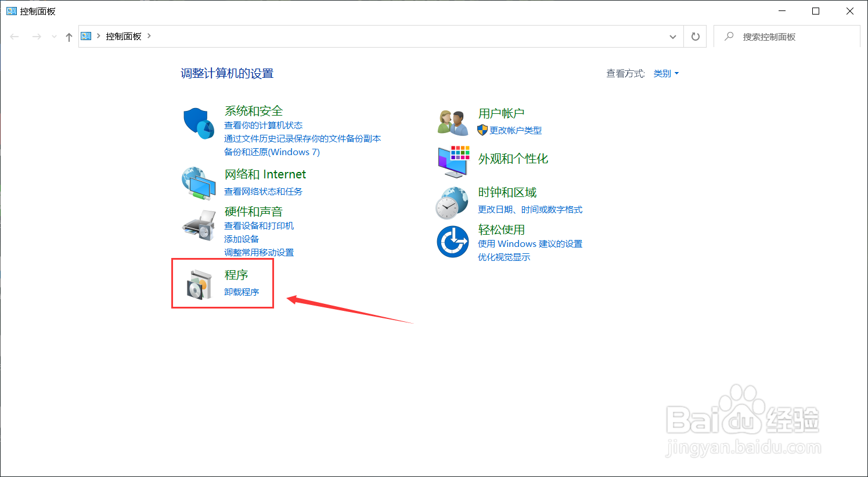Click the 轻松使用 accessibility icon

(453, 242)
